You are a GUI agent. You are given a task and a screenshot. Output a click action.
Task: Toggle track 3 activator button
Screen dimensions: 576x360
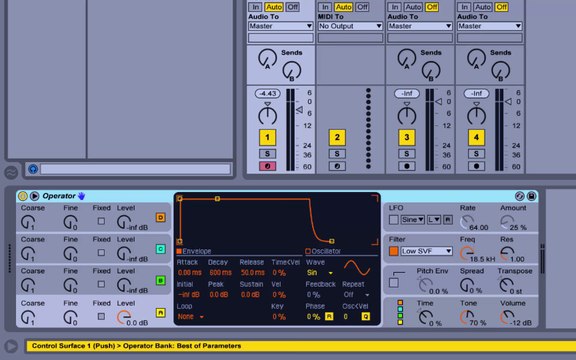407,137
